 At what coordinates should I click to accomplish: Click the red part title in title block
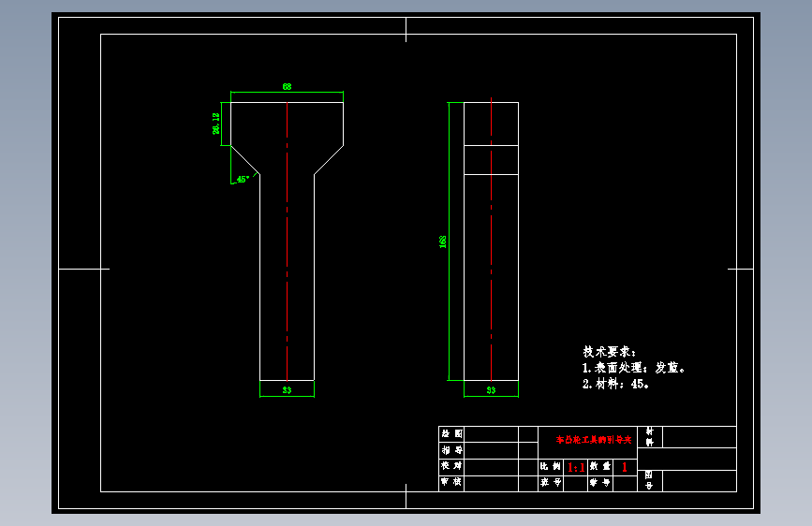(594, 440)
